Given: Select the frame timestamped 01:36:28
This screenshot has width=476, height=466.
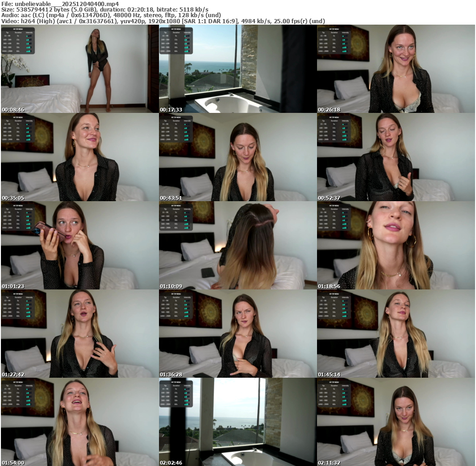Looking at the screenshot, I should coord(238,334).
